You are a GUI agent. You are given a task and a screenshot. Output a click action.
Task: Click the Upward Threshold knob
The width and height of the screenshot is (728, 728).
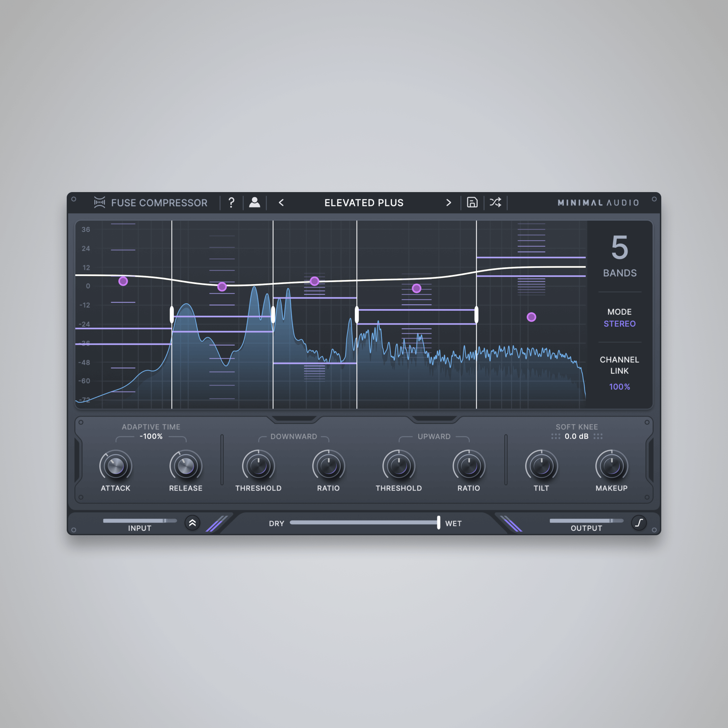[x=399, y=466]
